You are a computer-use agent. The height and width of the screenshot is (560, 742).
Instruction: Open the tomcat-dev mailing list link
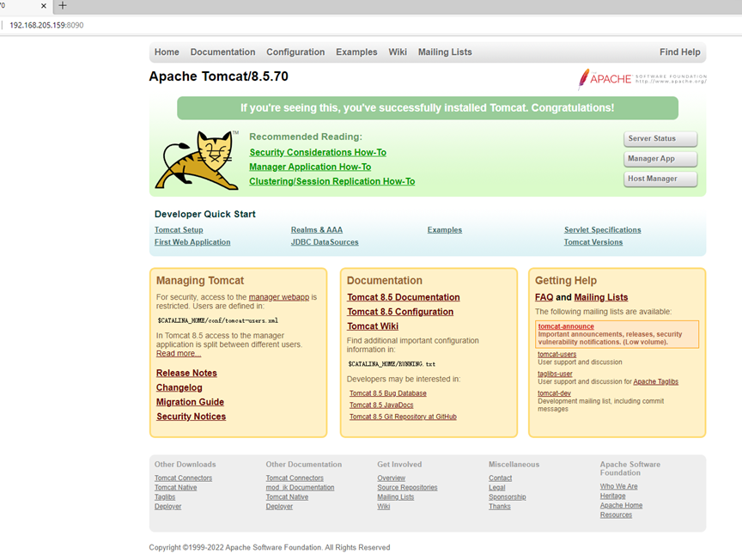554,393
